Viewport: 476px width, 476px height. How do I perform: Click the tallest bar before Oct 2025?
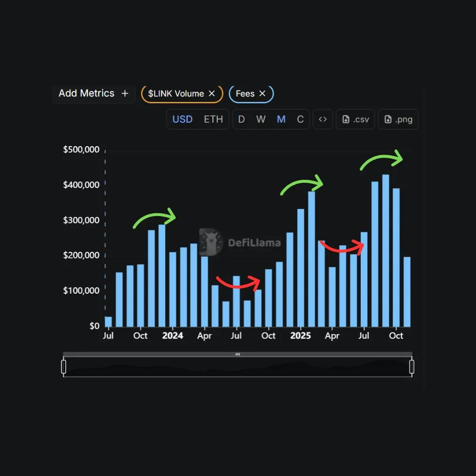pos(386,250)
